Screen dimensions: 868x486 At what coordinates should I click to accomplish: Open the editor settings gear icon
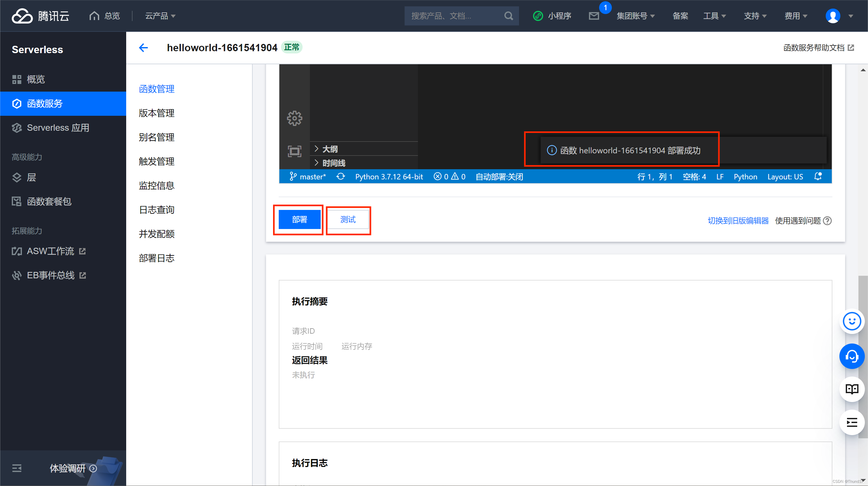[295, 118]
